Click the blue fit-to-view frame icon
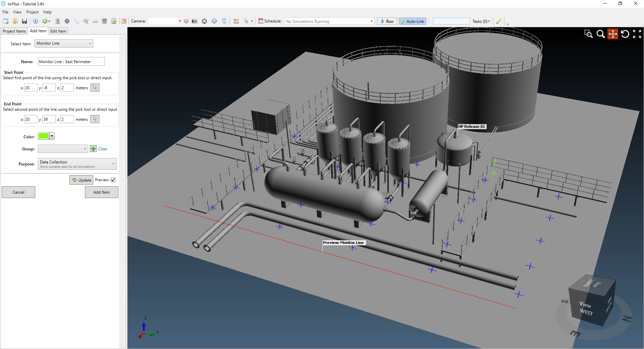Screen dimensions: 644x349 click(214, 21)
